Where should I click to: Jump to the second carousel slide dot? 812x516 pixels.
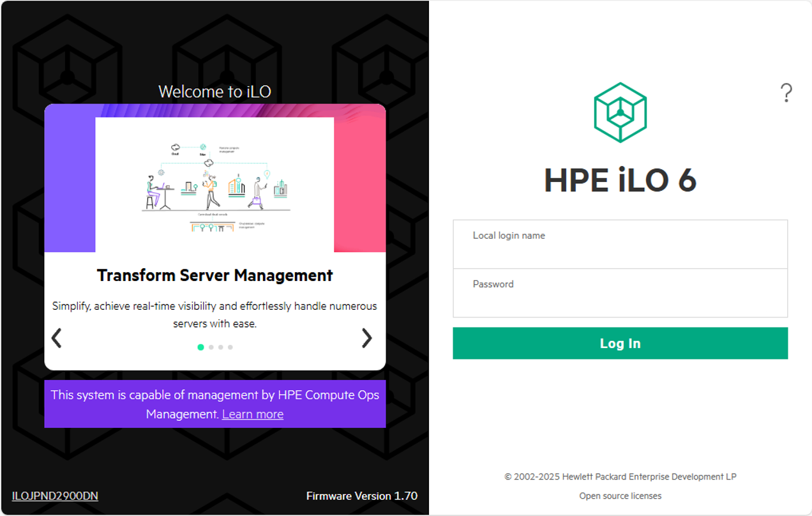(x=211, y=347)
